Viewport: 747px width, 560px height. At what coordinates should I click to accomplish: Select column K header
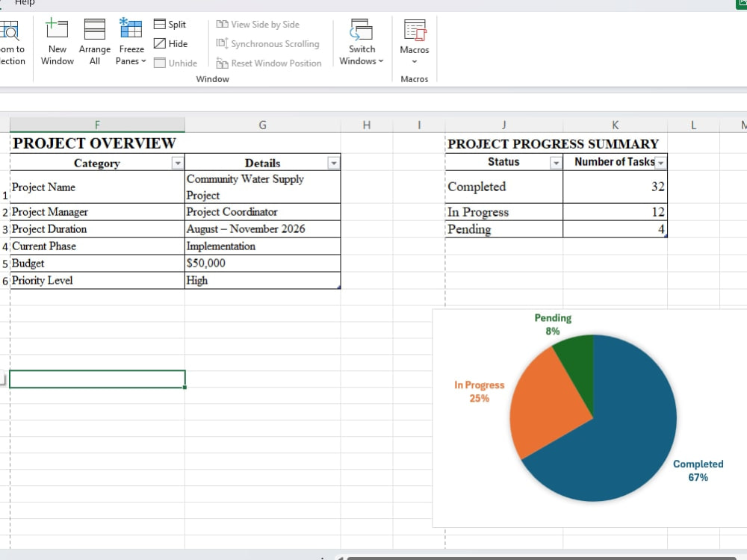pos(615,125)
